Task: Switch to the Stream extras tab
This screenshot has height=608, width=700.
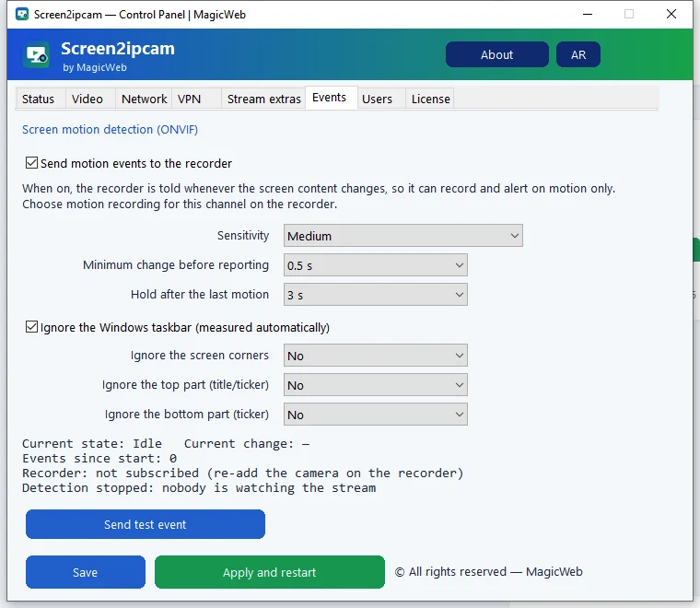Action: [263, 99]
